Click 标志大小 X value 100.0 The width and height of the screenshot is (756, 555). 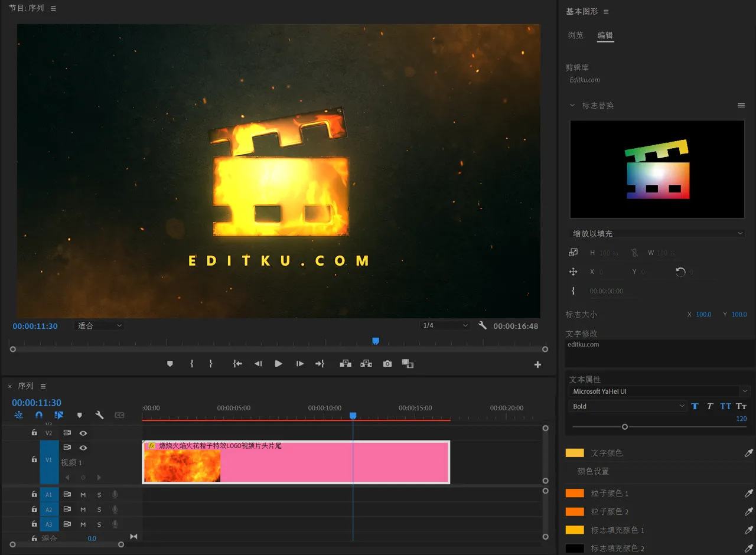703,315
